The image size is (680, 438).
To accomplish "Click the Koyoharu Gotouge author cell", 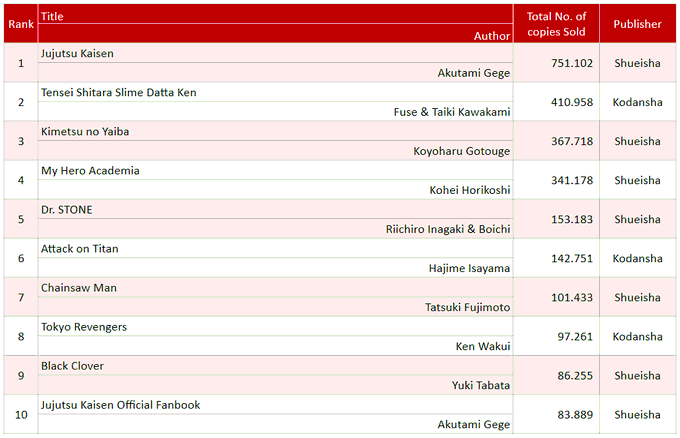I will coord(275,150).
